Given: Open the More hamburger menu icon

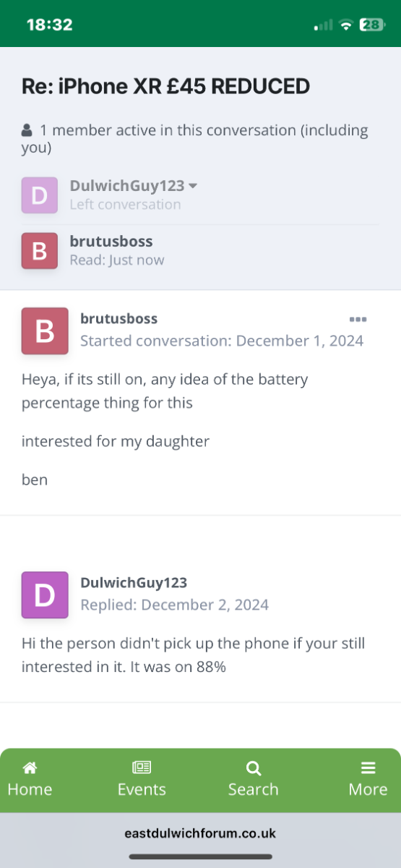Looking at the screenshot, I should pyautogui.click(x=368, y=768).
